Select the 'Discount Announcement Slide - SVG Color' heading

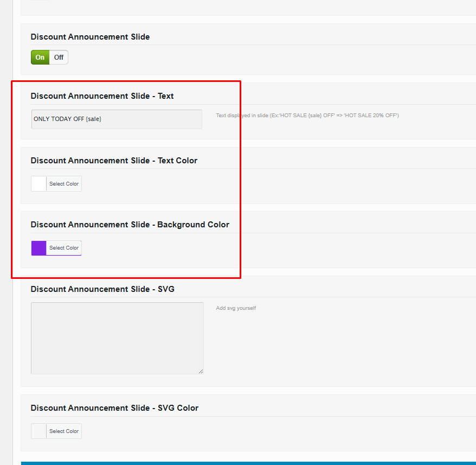pyautogui.click(x=114, y=408)
